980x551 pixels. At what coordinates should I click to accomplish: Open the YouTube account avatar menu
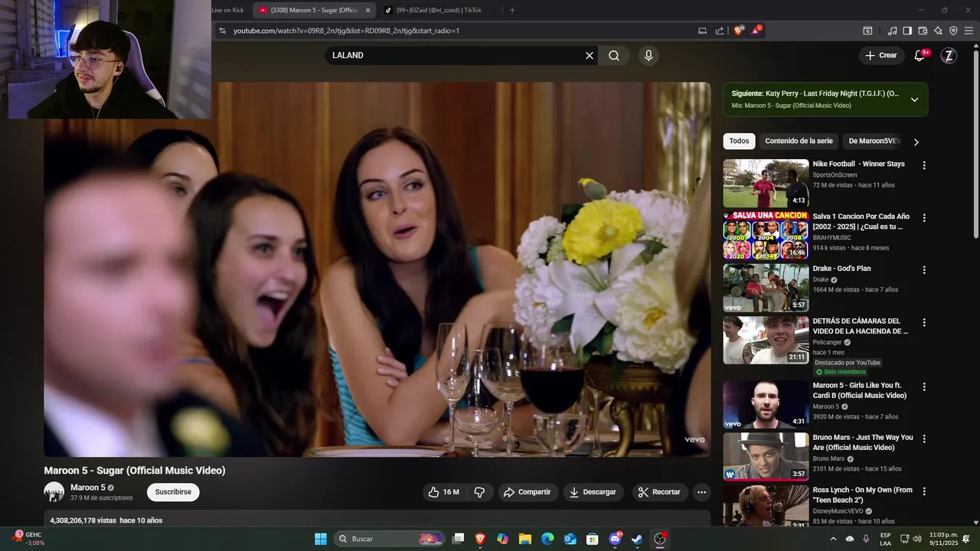tap(949, 55)
